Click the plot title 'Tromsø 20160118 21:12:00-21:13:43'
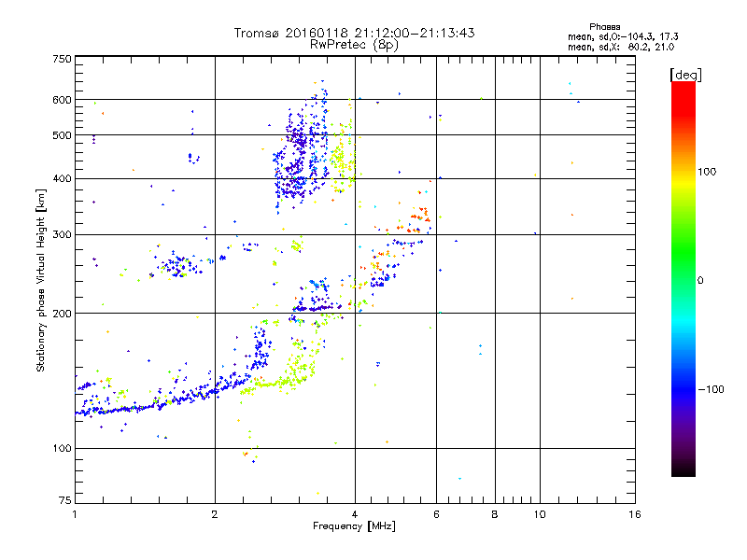This screenshot has height=560, width=747. pyautogui.click(x=354, y=33)
